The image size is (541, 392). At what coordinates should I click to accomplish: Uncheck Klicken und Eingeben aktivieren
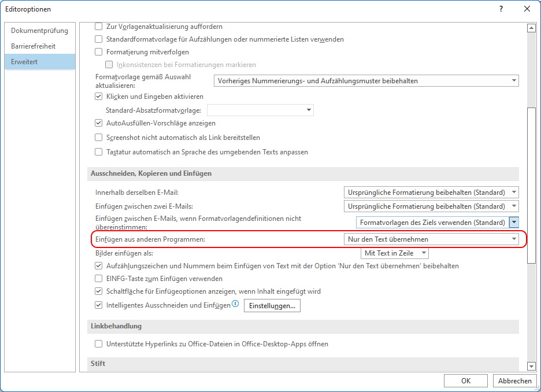(x=99, y=97)
